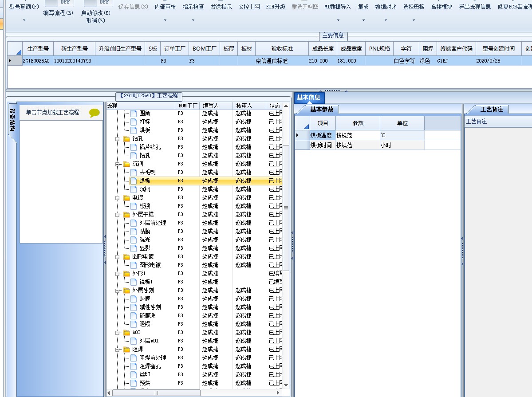This screenshot has width=532, height=397.
Task: Click the page icon beside 外层前处理
Action: pyautogui.click(x=134, y=223)
